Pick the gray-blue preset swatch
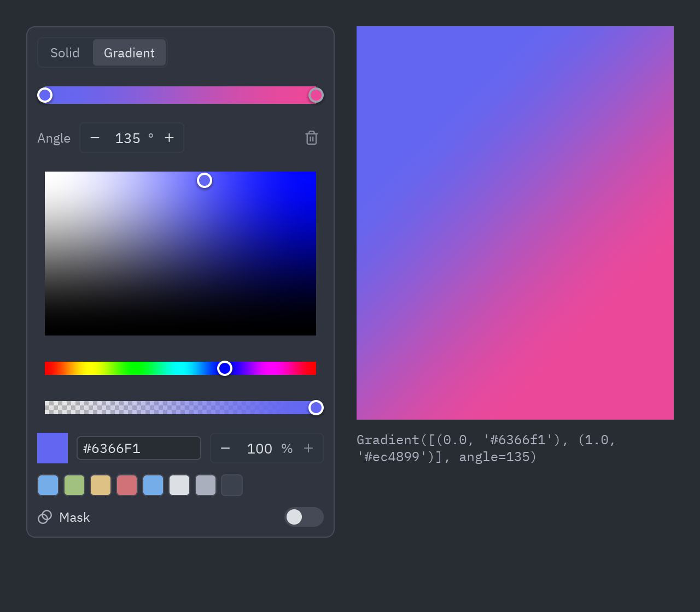This screenshot has width=700, height=612. [206, 485]
